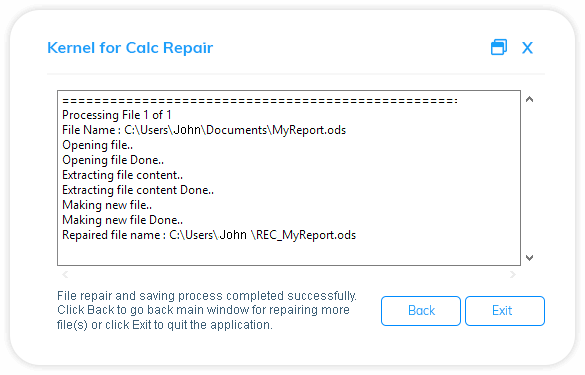Click the "Making new file.." log line
585x375 pixels.
(107, 205)
